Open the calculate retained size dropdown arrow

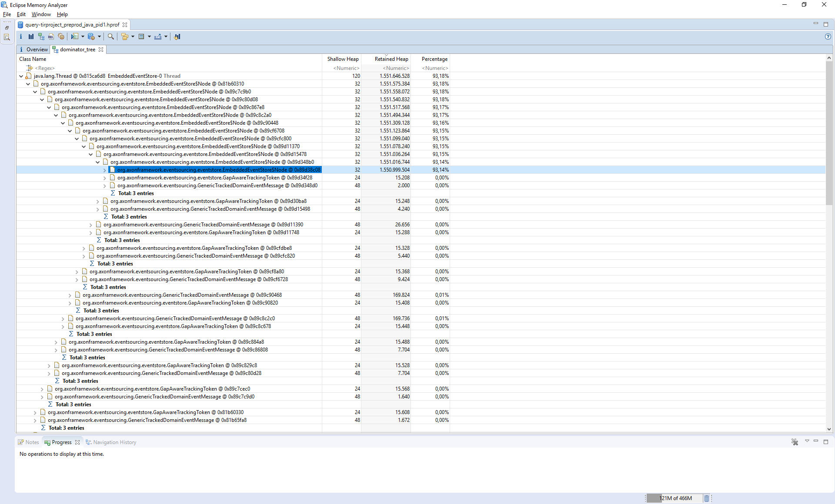pos(149,36)
